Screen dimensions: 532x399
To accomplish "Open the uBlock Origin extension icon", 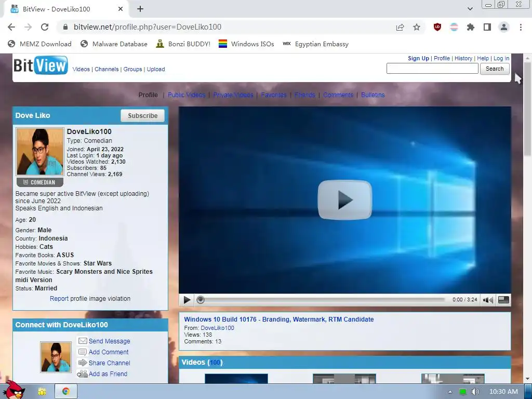I will (x=437, y=27).
